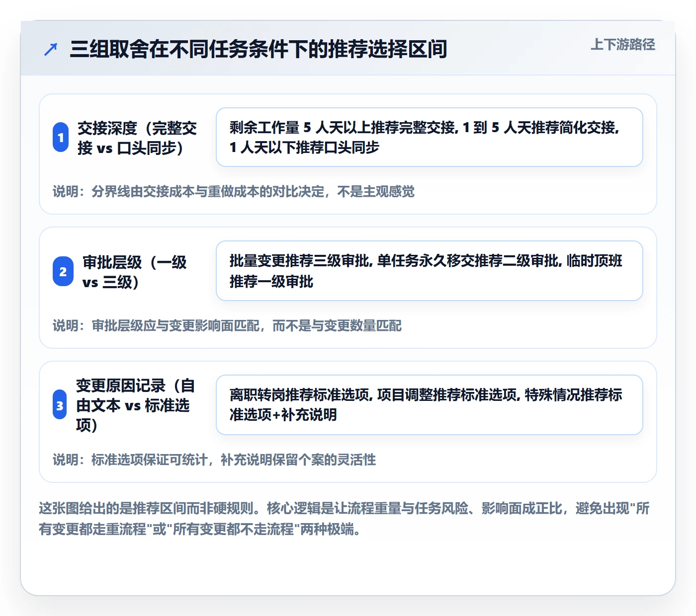Select the 变更原因记录（自由文本 vs 标准选项）label
This screenshot has width=696, height=616.
pos(135,405)
